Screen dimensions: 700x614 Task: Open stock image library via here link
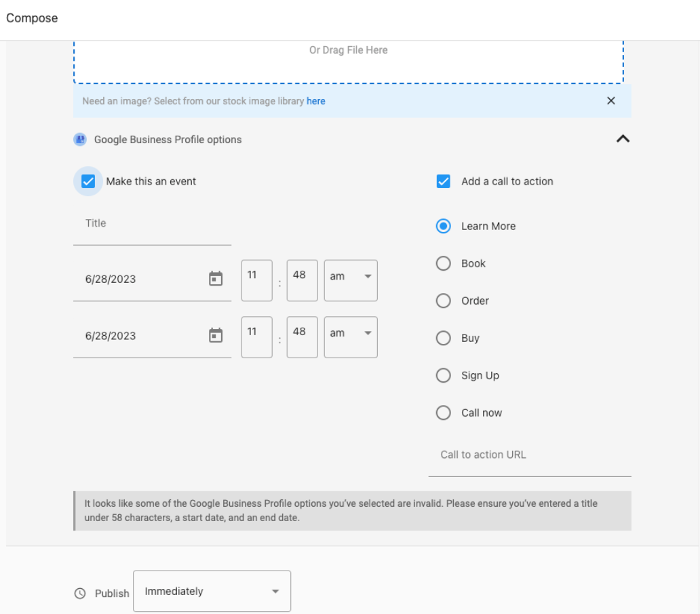click(x=315, y=101)
